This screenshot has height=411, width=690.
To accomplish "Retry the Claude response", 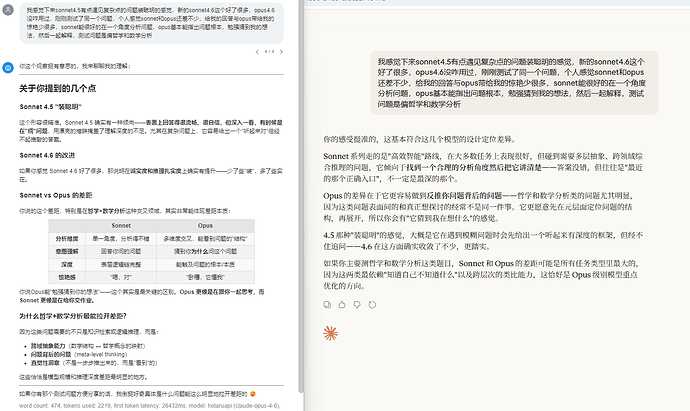I will [x=372, y=305].
